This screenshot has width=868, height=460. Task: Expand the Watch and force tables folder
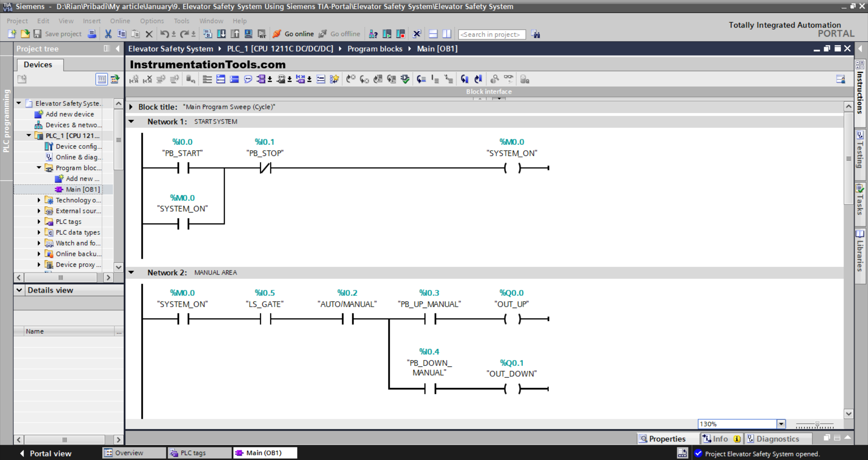(x=39, y=243)
